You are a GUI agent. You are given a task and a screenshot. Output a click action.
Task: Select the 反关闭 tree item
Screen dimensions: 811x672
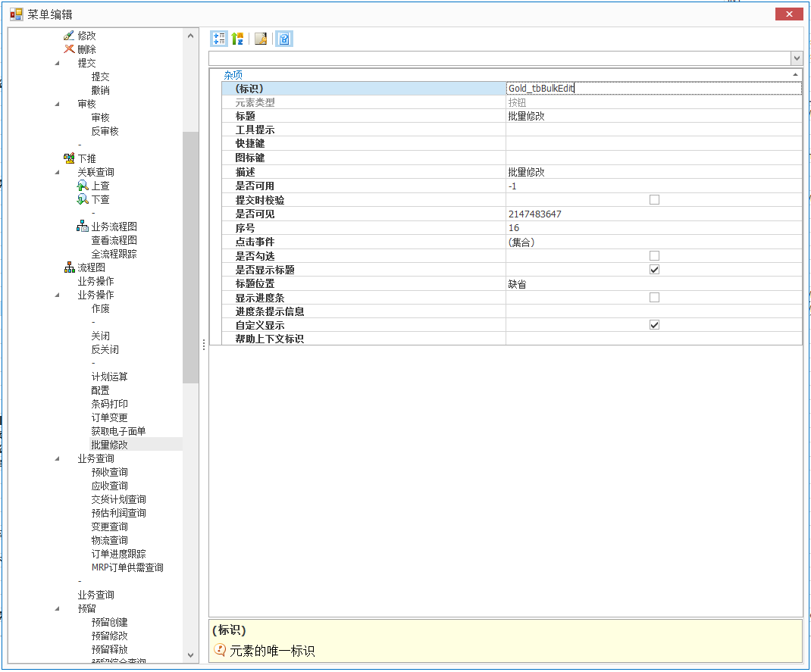[105, 349]
